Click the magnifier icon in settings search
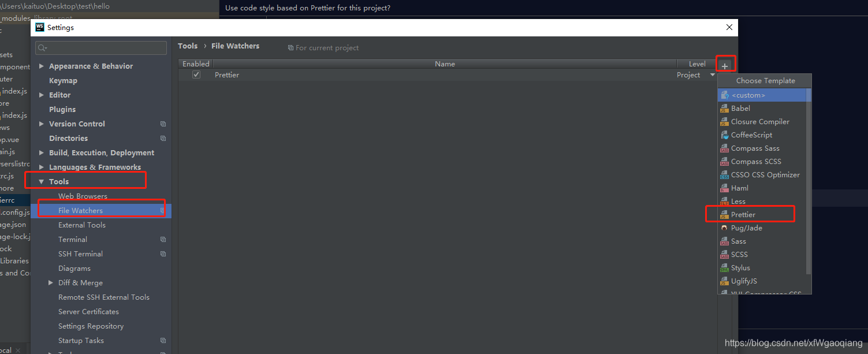This screenshot has width=868, height=354. (43, 48)
